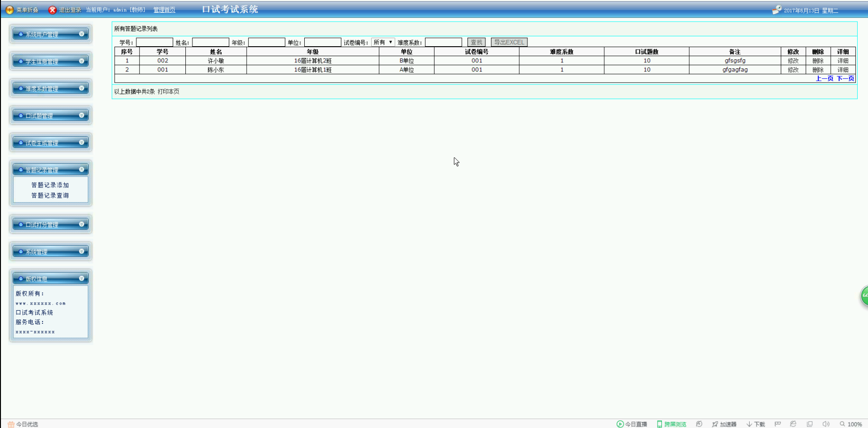Click the status bar circular plus clock icon

699,424
